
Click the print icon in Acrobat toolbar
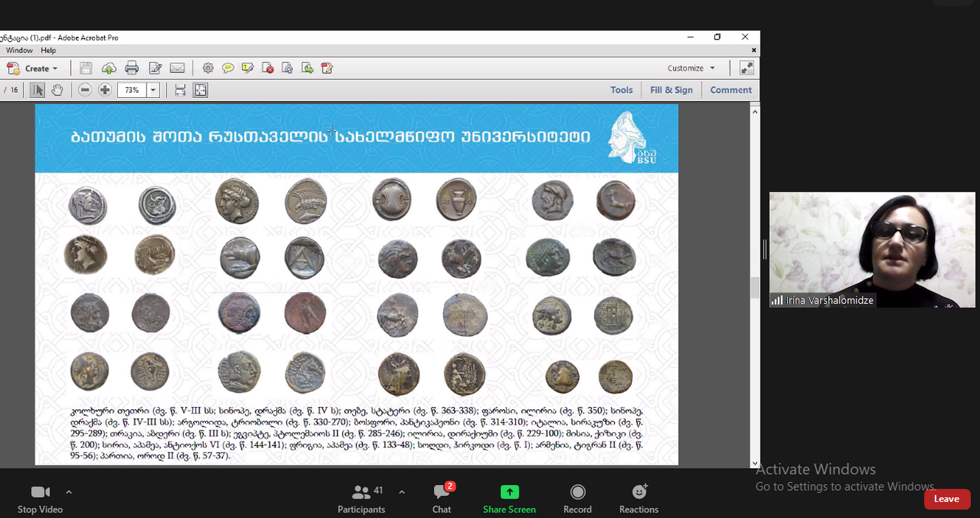[x=131, y=68]
